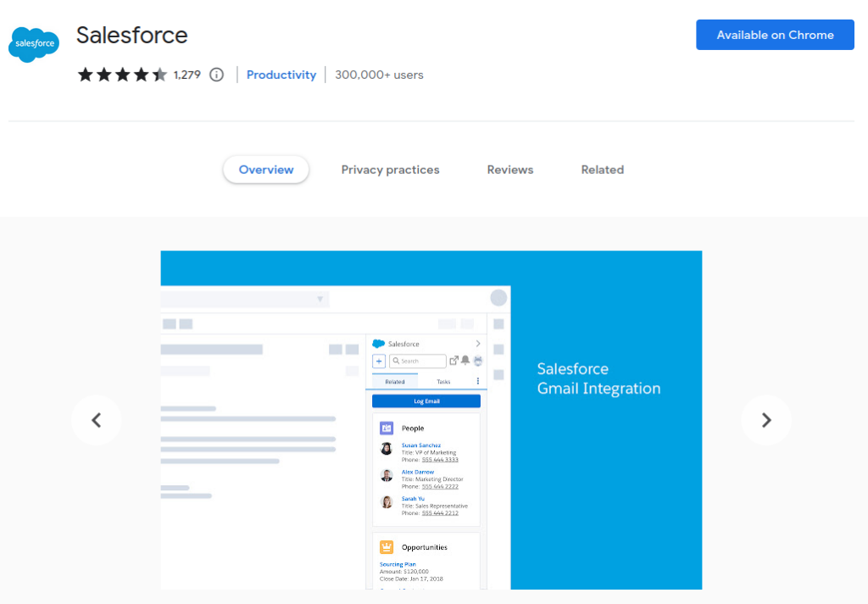Open the overflow menu beside the Tasks tab
The width and height of the screenshot is (868, 604).
point(478,381)
